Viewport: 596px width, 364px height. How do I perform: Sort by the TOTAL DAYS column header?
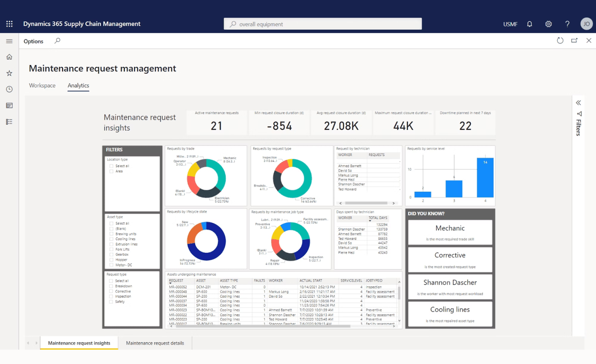point(378,218)
